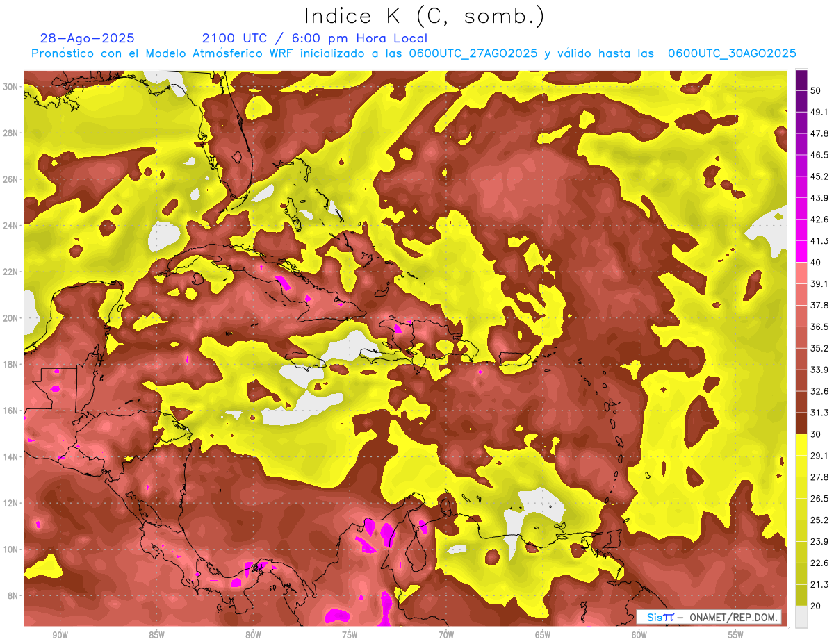Screen dimensions: 834x644
Task: Click the "40" colorbar label
Action: 816,262
